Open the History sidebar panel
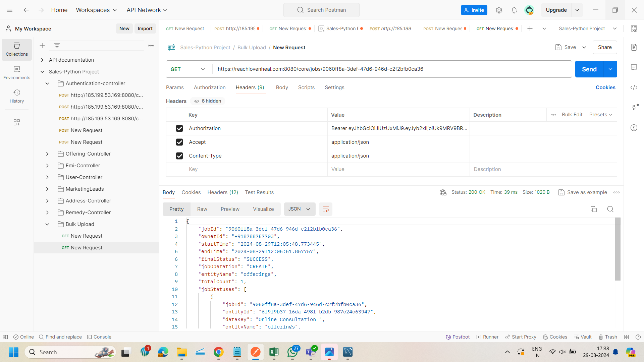644x362 pixels. coord(17,96)
